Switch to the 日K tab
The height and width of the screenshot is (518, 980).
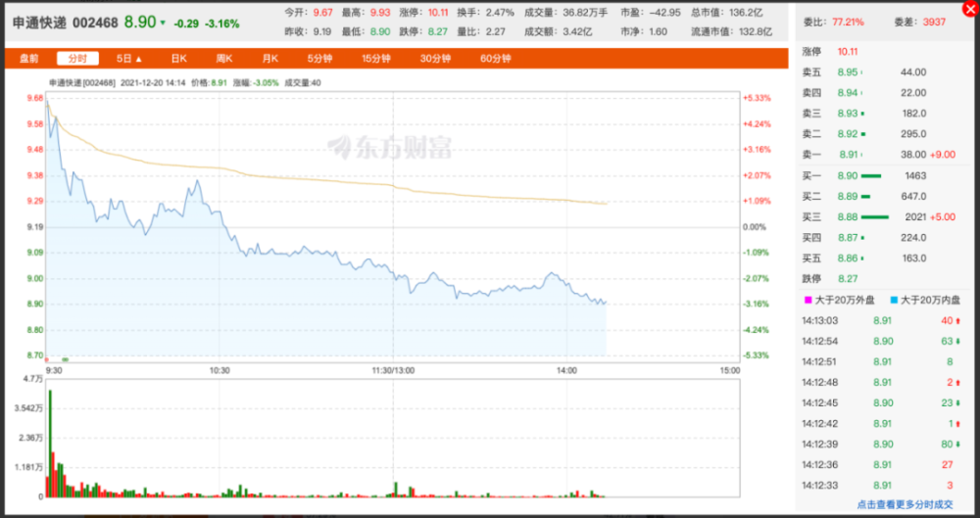[179, 59]
